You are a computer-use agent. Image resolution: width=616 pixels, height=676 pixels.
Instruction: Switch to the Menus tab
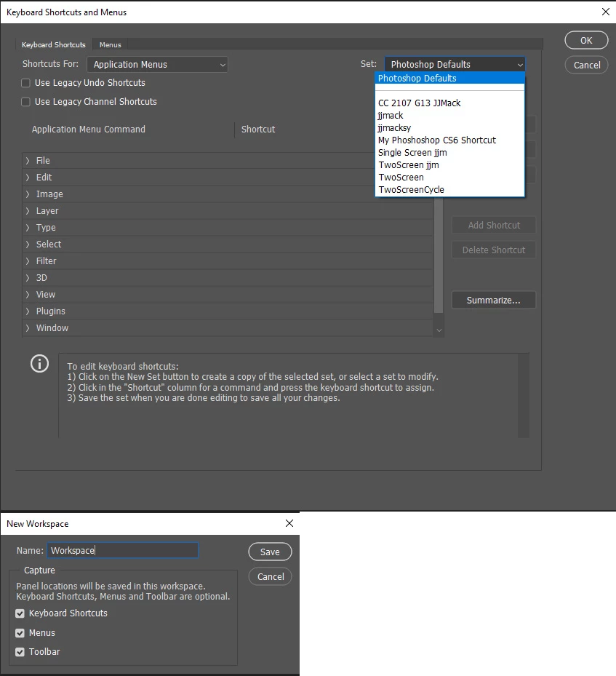point(111,45)
